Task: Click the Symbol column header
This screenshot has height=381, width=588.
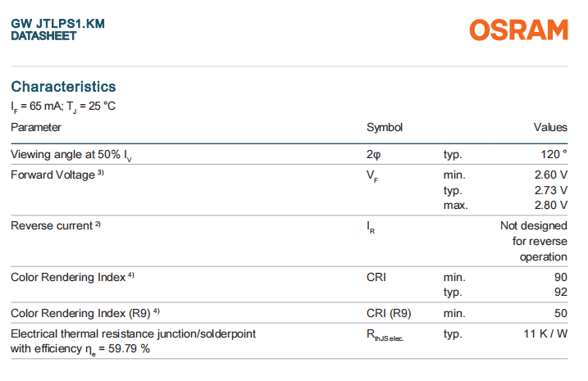Action: pyautogui.click(x=384, y=127)
